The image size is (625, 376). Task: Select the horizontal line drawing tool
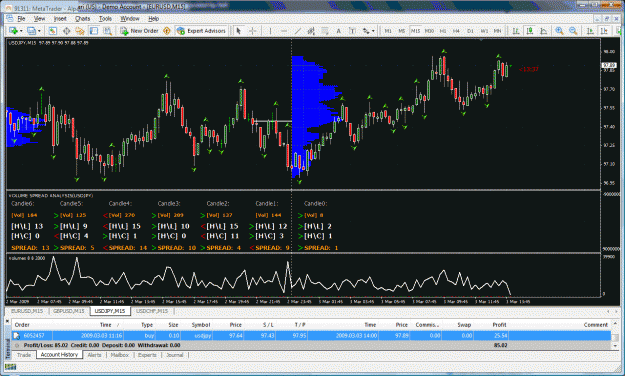pos(284,31)
